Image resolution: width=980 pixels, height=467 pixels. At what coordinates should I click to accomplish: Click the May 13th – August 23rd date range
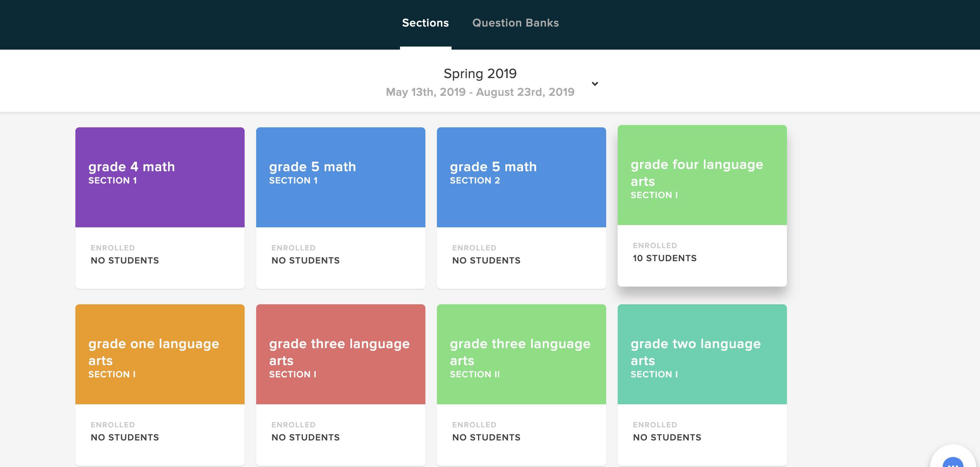[480, 92]
